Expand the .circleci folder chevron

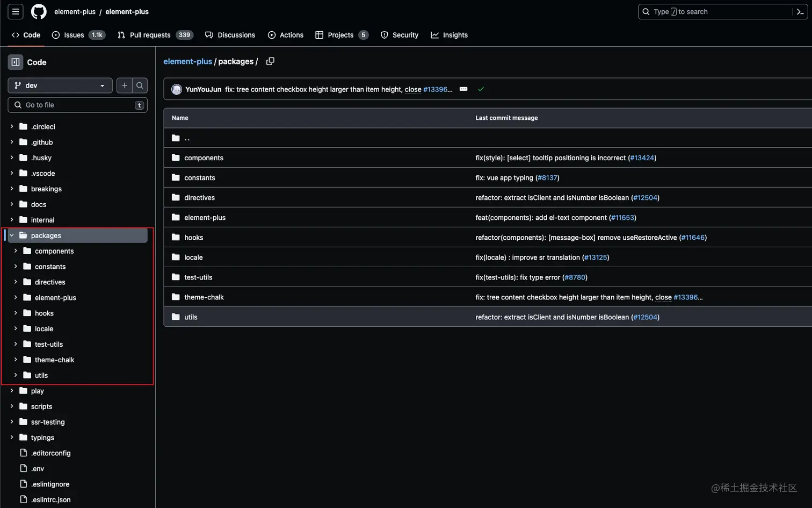click(12, 126)
